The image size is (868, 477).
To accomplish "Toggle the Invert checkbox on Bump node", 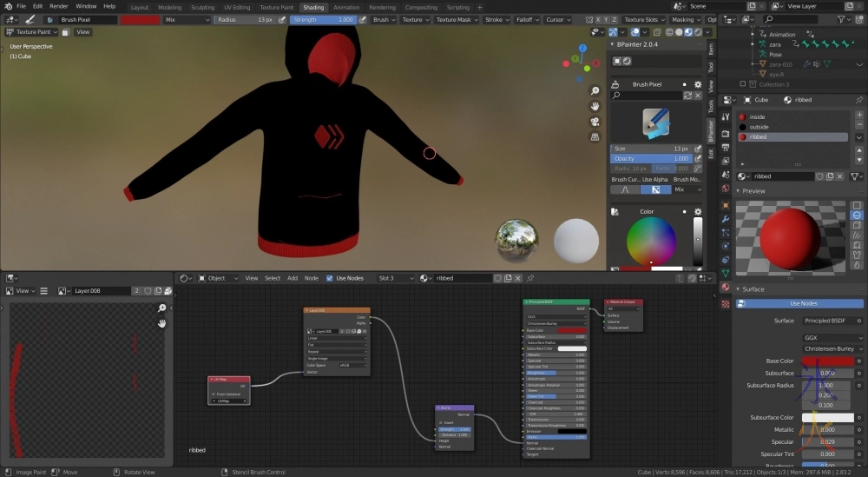I will [x=440, y=423].
